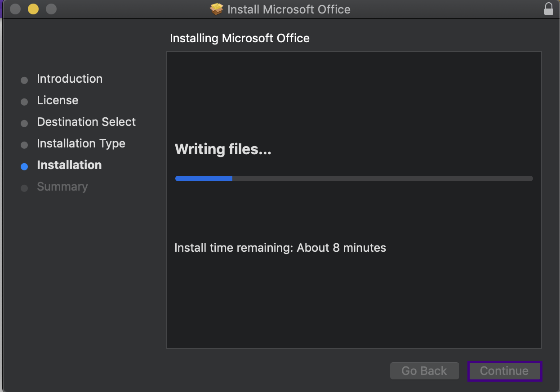
Task: Click the blue Installation step bullet
Action: coord(24,166)
